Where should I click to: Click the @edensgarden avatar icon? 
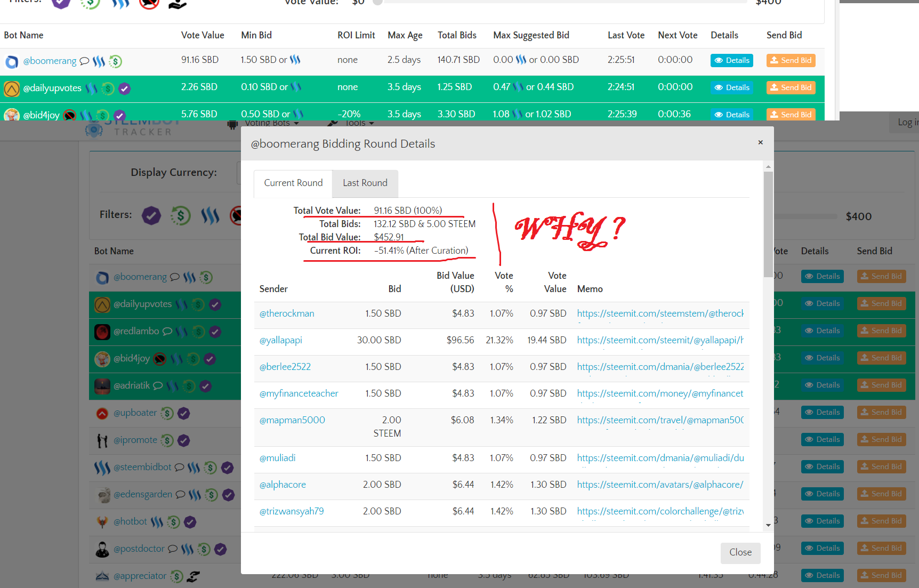click(103, 495)
